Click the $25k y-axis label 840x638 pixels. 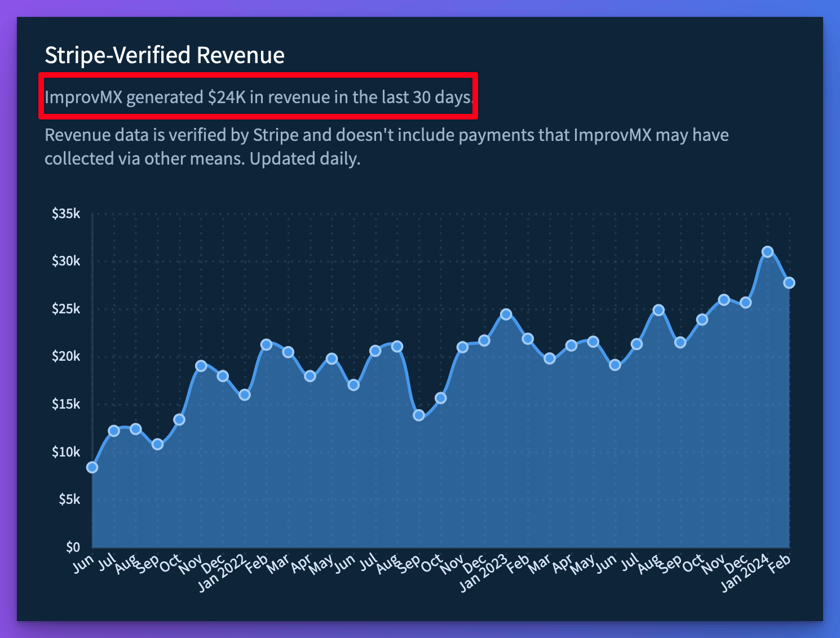click(66, 309)
